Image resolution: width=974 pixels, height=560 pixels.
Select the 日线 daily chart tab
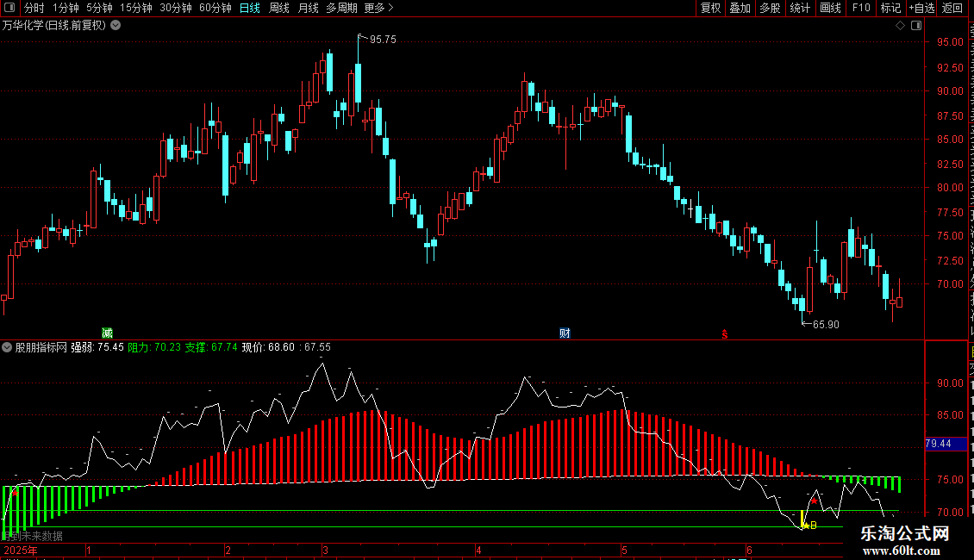pos(250,8)
